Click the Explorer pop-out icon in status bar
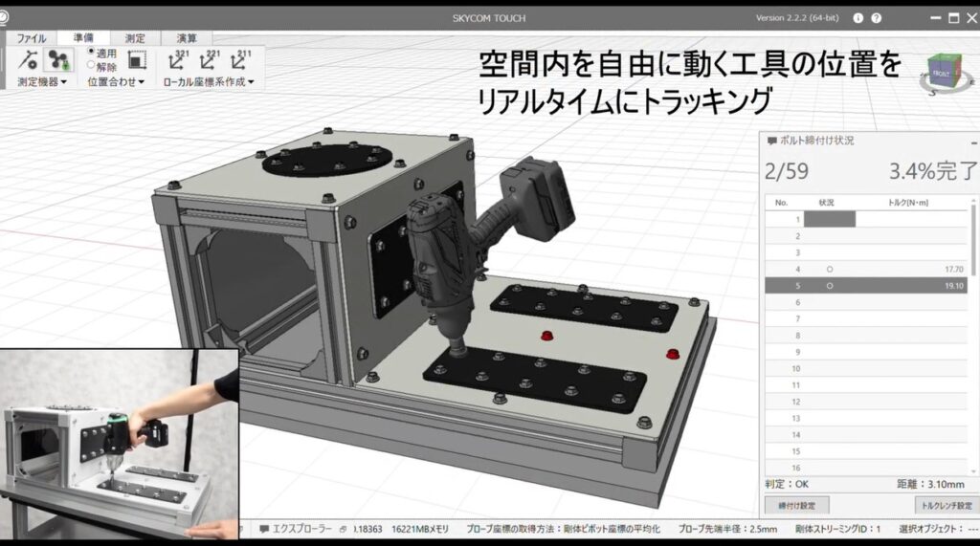Viewport: 980px width, 546px height. click(343, 529)
